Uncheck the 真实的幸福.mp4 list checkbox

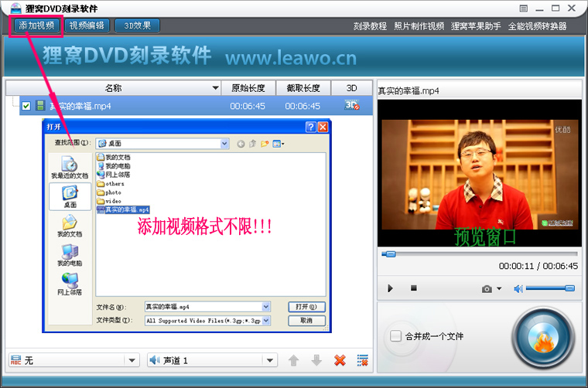click(26, 106)
